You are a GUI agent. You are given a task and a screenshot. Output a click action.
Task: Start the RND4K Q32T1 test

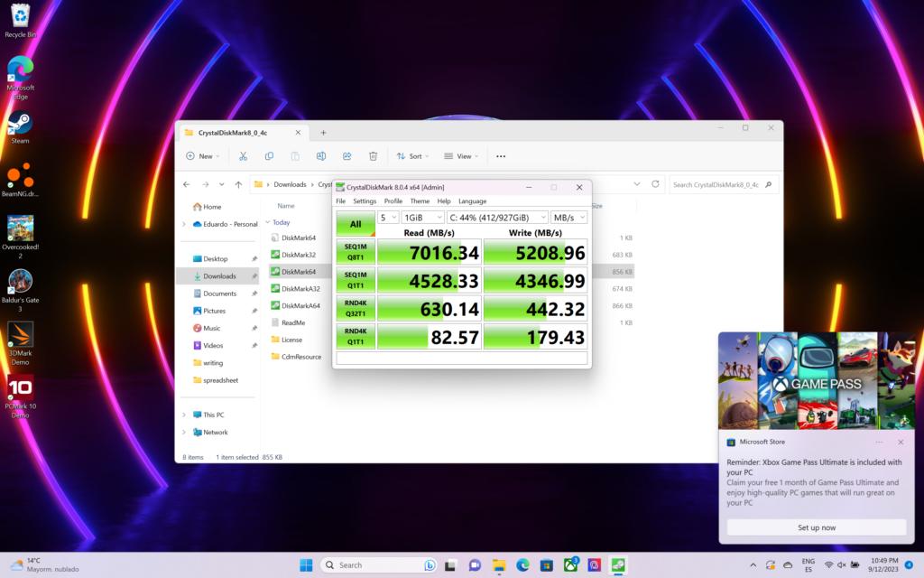356,309
